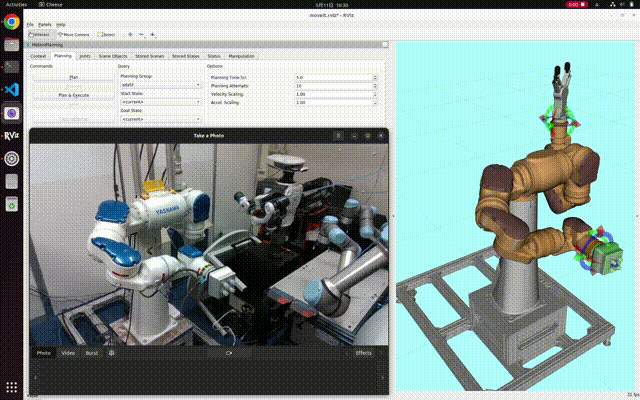Adjust the Accel. Scaling spinner arrows
This screenshot has height=400, width=640.
tap(375, 102)
